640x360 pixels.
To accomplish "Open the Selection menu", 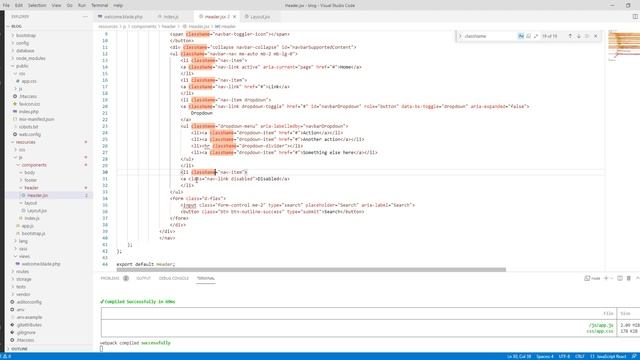I will click(x=37, y=5).
